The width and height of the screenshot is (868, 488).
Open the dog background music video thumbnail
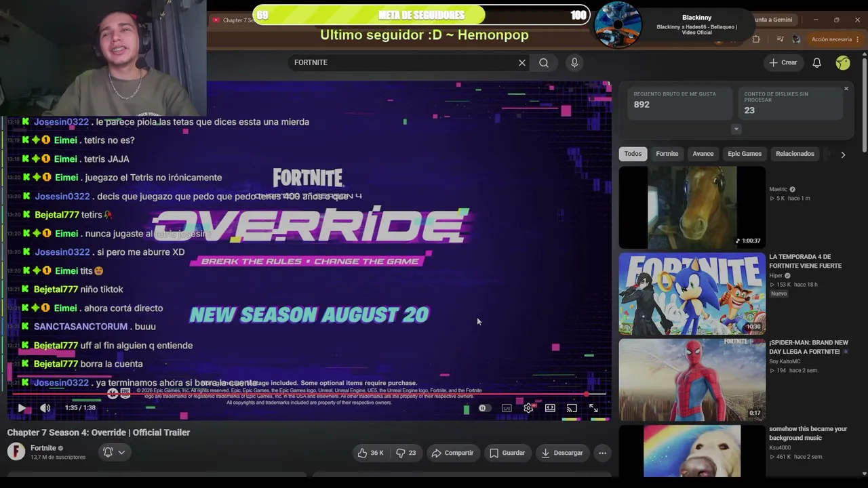tap(692, 451)
